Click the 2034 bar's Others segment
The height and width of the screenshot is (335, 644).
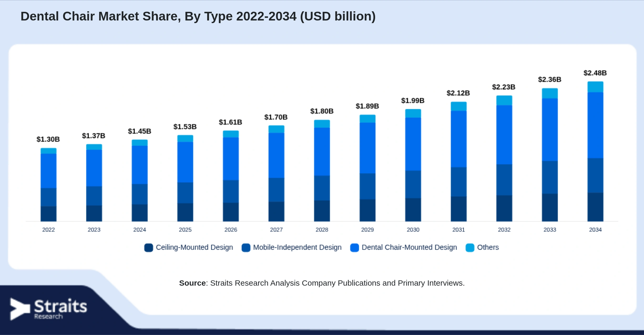coord(595,87)
